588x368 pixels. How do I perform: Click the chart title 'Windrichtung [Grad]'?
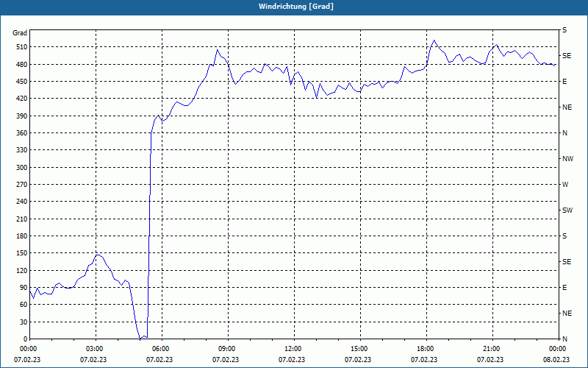(296, 7)
